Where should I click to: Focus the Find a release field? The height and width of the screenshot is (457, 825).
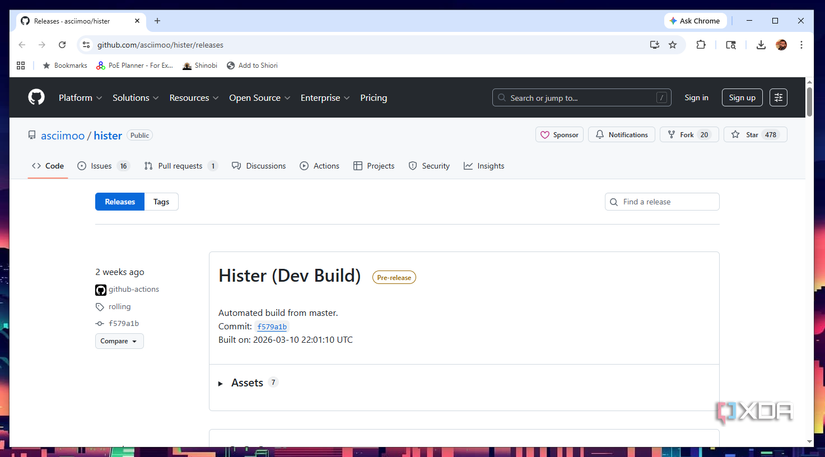point(662,202)
